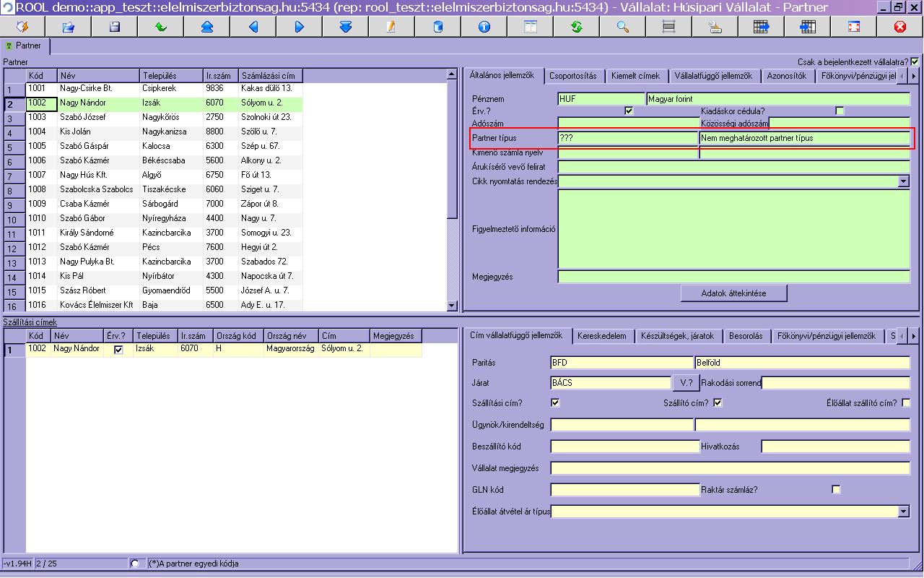Click the open folder toolbar icon

pos(69,27)
